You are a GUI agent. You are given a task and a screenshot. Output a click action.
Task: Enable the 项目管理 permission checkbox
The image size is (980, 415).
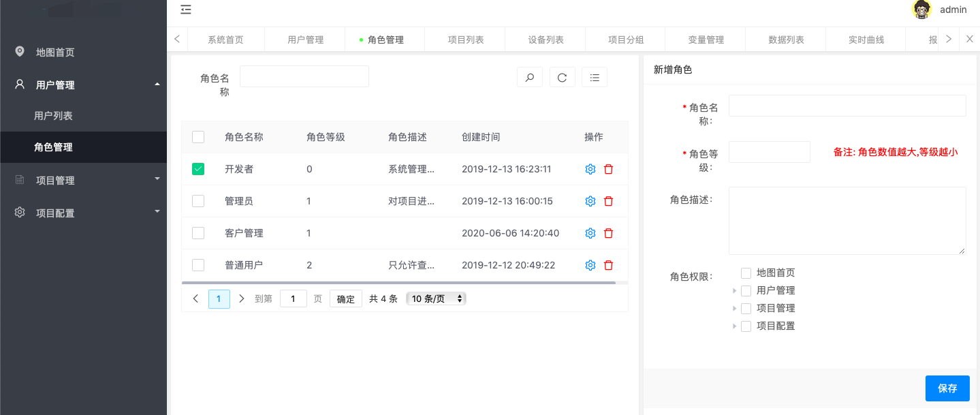point(746,308)
